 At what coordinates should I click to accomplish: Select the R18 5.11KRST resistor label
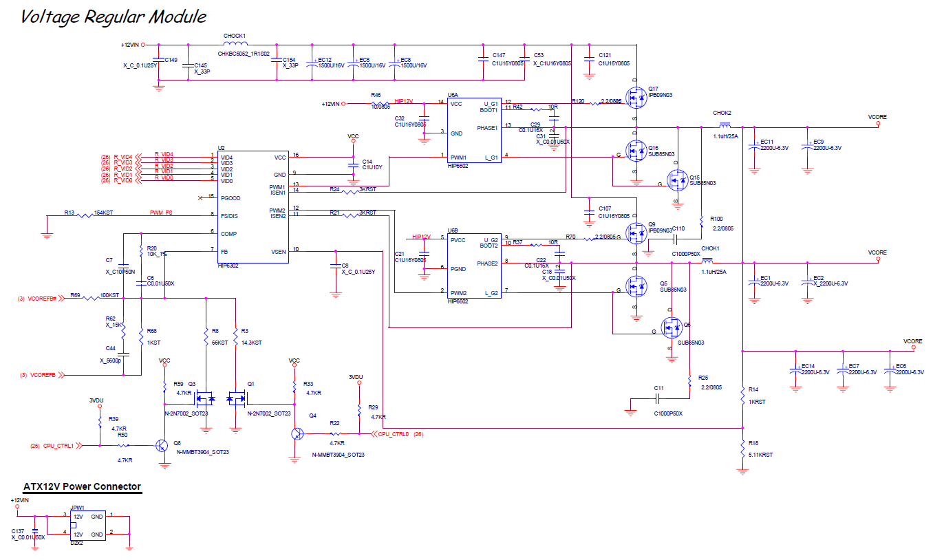coord(760,449)
